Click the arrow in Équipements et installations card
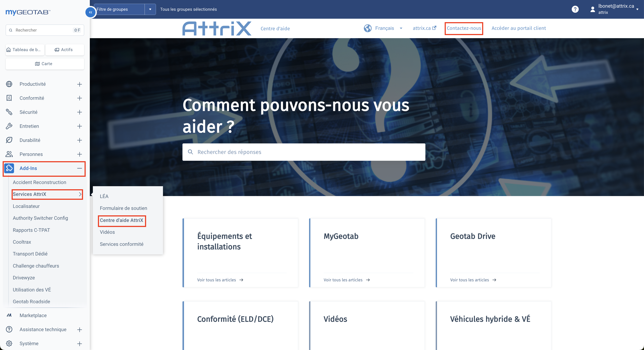The height and width of the screenshot is (350, 644). (241, 280)
